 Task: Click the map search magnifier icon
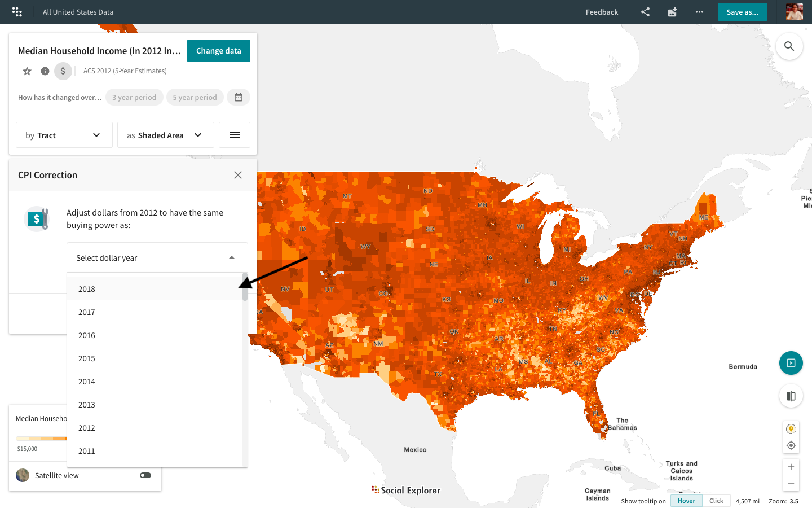coord(789,46)
